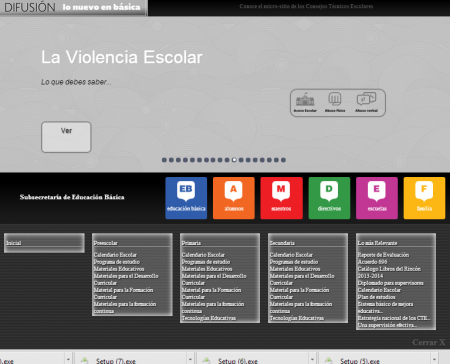
Task: Open Sistema básico de mejora educativa link
Action: tap(385, 307)
